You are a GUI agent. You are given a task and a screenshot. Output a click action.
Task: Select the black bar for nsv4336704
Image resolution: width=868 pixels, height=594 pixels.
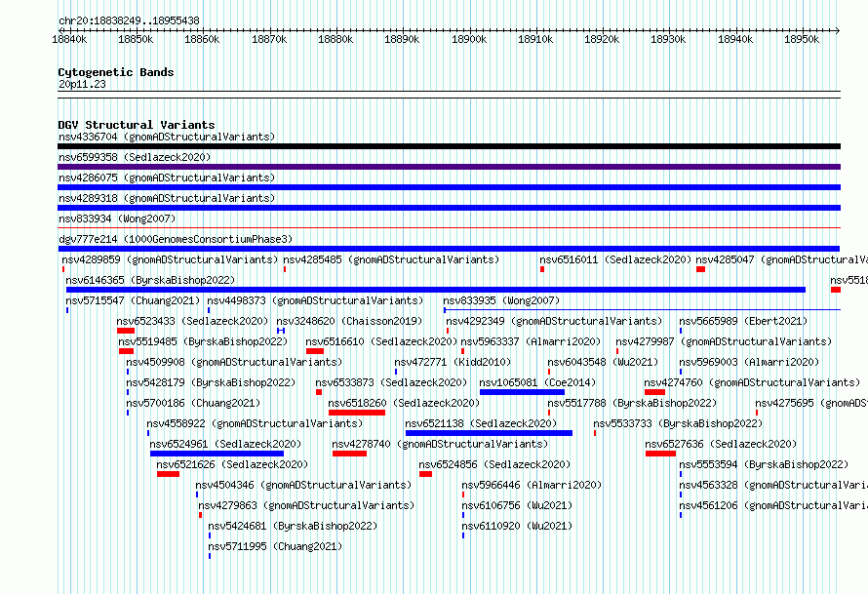click(x=449, y=146)
